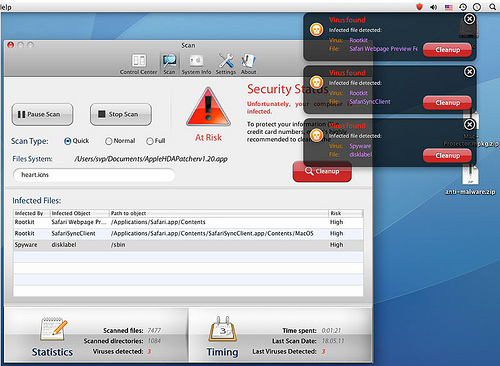This screenshot has height=366, width=500.
Task: Click skull icon in SafariSyncClient alert
Action: pyautogui.click(x=316, y=82)
